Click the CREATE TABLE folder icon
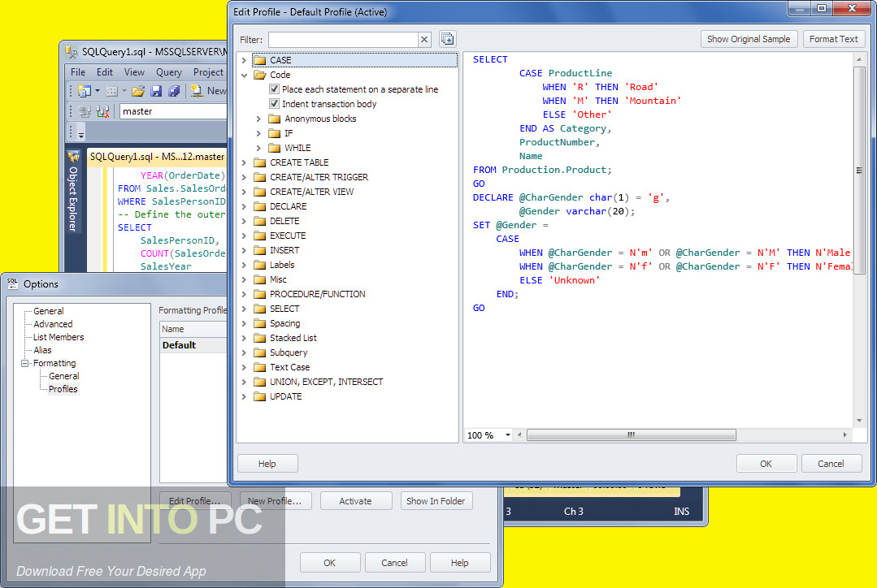This screenshot has height=588, width=877. pyautogui.click(x=259, y=162)
